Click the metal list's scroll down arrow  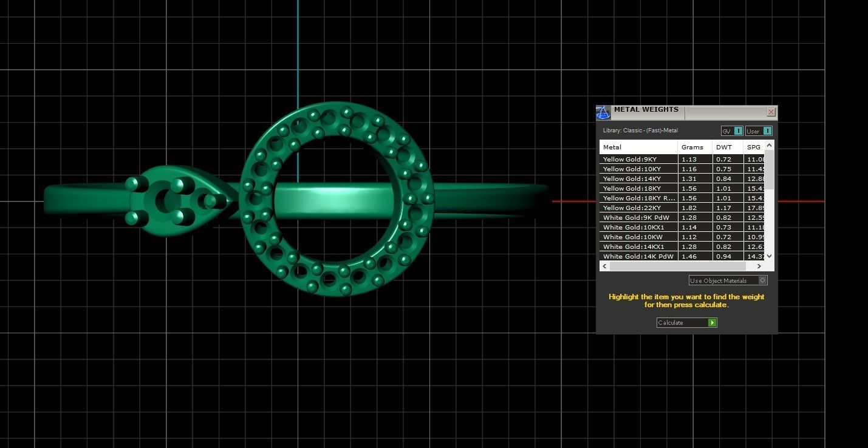point(770,256)
